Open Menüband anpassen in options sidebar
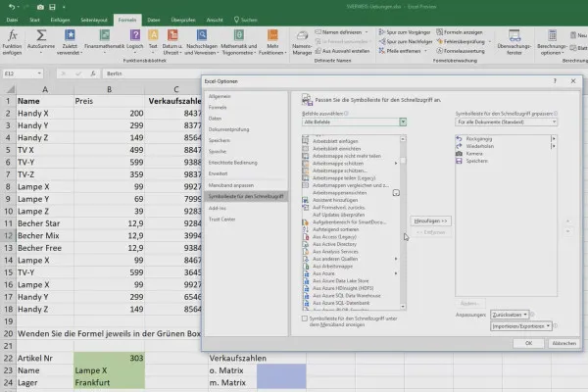The image size is (588, 392). [246, 185]
